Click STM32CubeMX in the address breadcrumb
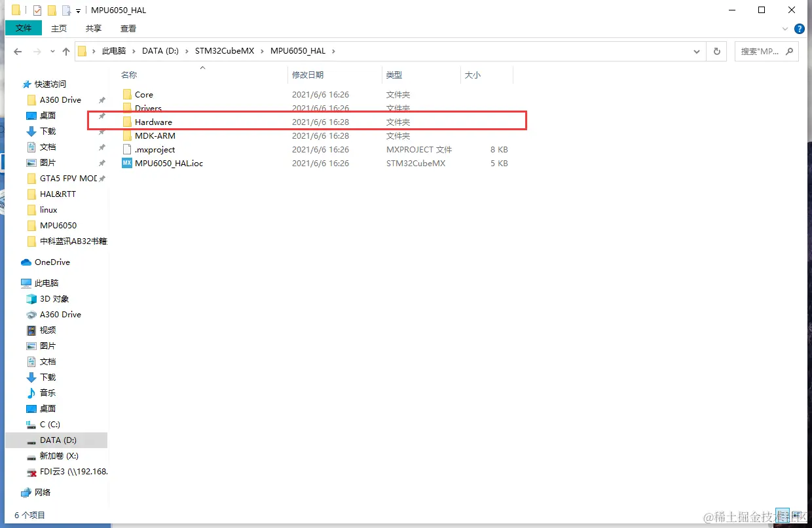 pyautogui.click(x=225, y=51)
